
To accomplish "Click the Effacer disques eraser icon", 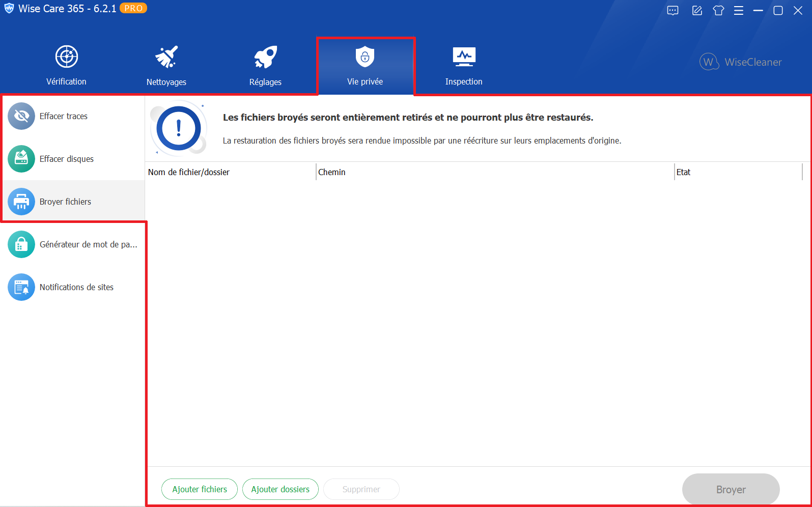I will click(x=21, y=159).
